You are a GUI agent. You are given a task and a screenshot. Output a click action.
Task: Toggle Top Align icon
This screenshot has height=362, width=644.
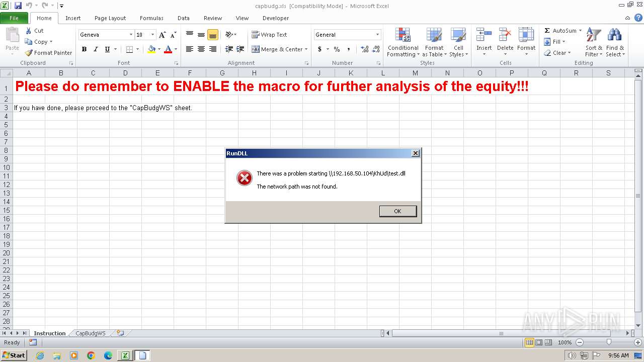190,35
